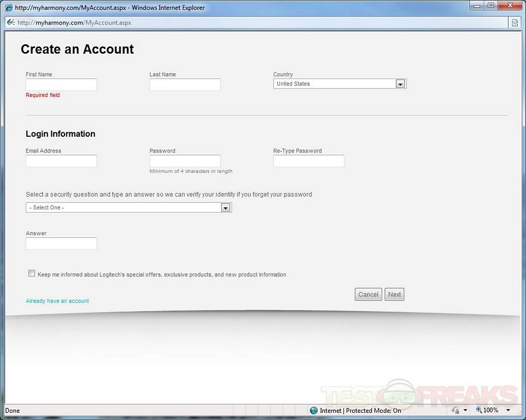Open the Country dropdown list

400,84
